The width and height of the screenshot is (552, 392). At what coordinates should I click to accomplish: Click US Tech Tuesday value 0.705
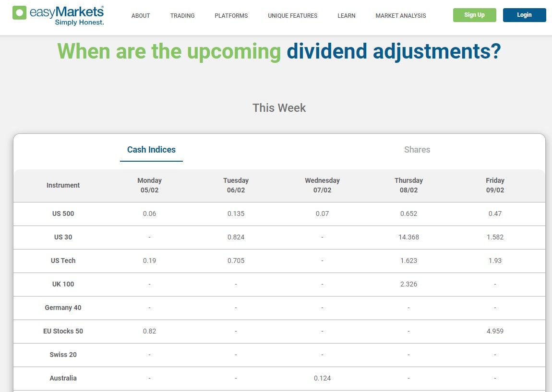click(236, 261)
